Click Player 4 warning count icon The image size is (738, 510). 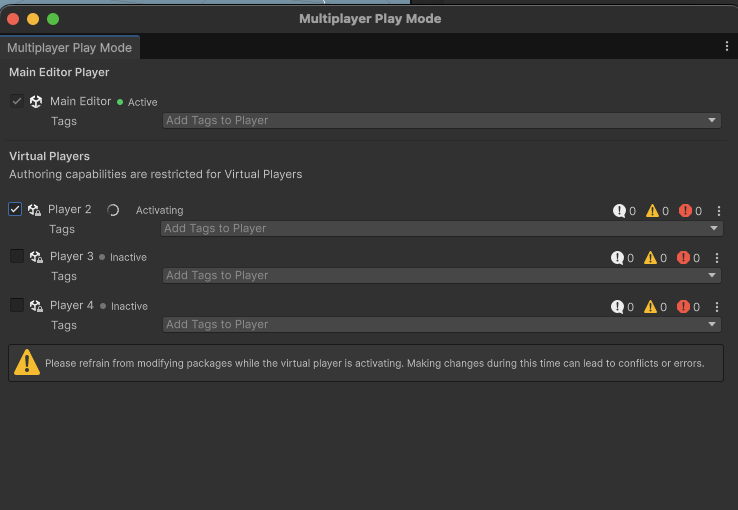[x=650, y=307]
